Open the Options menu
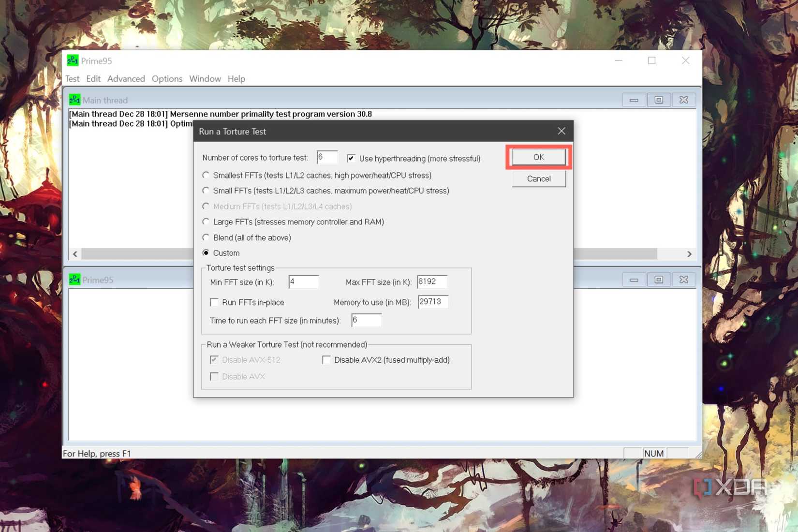 click(167, 79)
